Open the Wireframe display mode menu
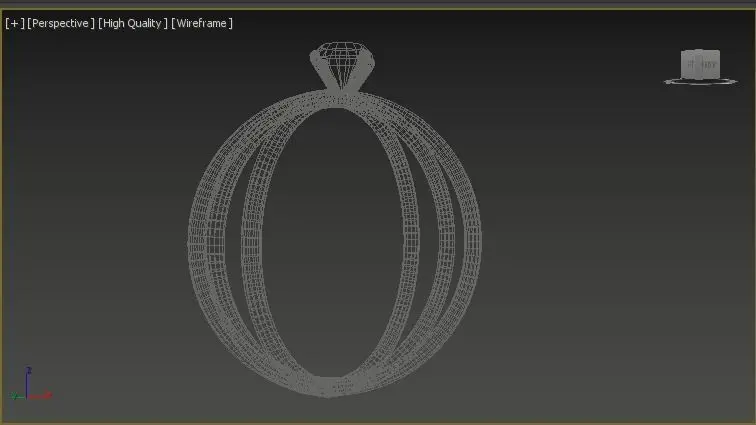The width and height of the screenshot is (756, 425). coord(202,23)
